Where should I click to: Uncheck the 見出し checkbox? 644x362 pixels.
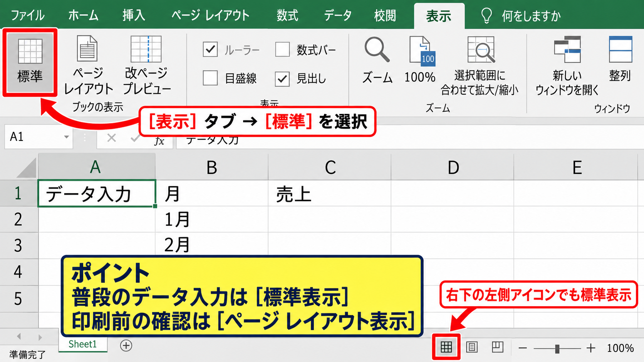[282, 79]
